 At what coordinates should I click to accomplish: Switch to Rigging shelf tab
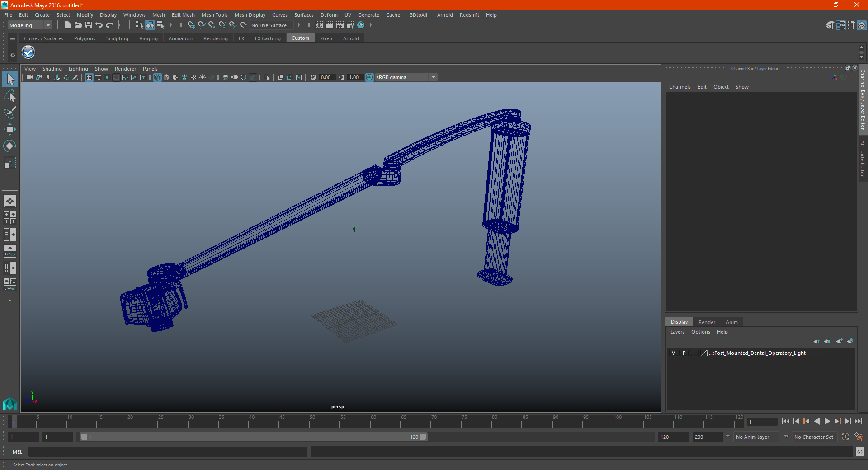tap(148, 38)
